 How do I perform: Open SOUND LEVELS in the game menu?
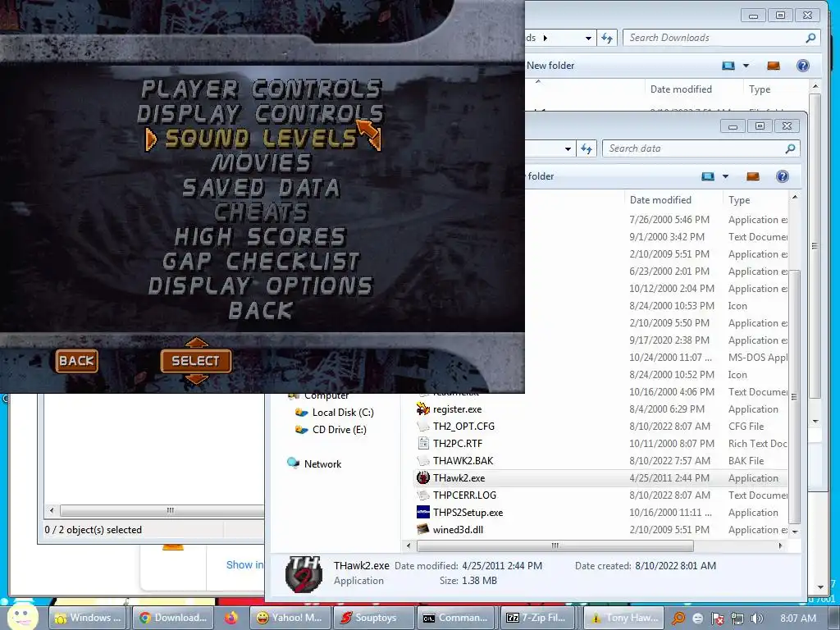[261, 138]
